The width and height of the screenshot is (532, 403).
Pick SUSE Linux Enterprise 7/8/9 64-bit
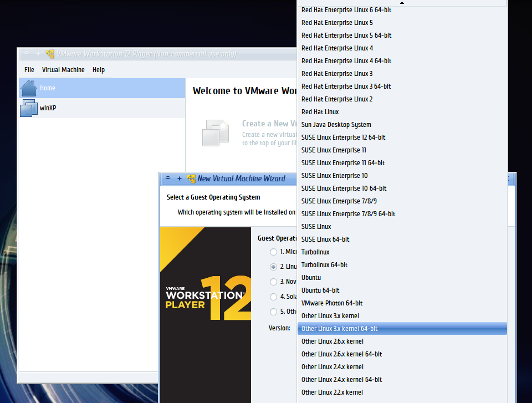(402, 214)
